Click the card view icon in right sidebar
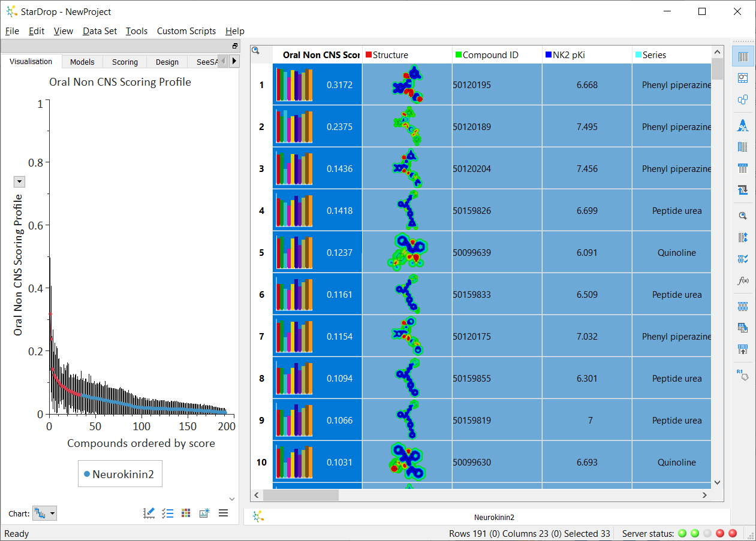 (x=743, y=99)
